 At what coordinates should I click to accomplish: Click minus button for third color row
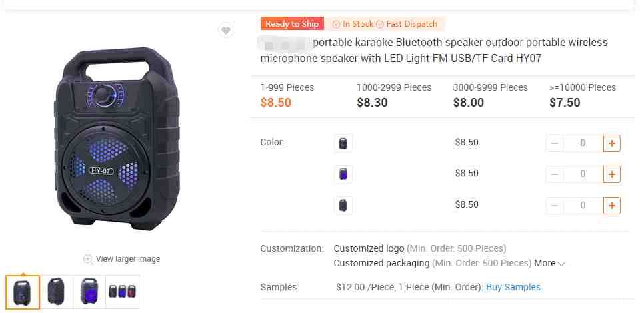click(x=555, y=205)
